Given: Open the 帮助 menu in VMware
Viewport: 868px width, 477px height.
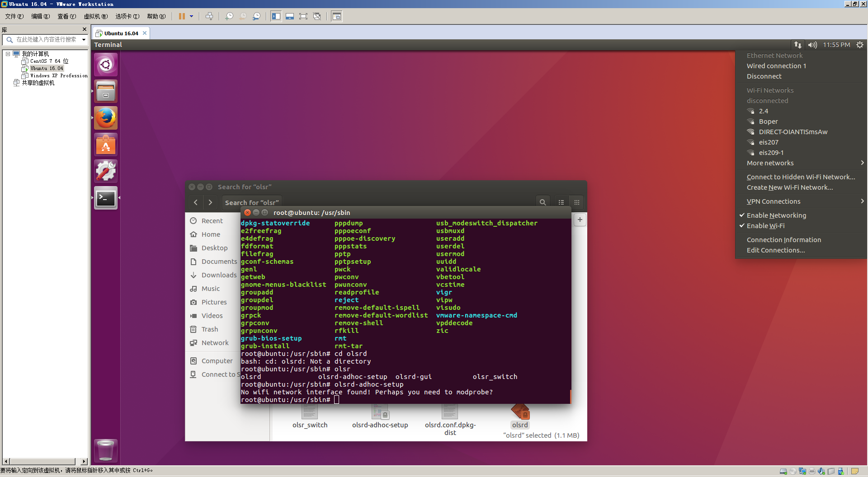Looking at the screenshot, I should (x=156, y=16).
